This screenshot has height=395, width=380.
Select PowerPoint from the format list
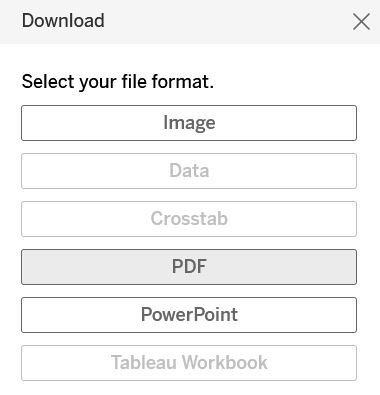[189, 315]
